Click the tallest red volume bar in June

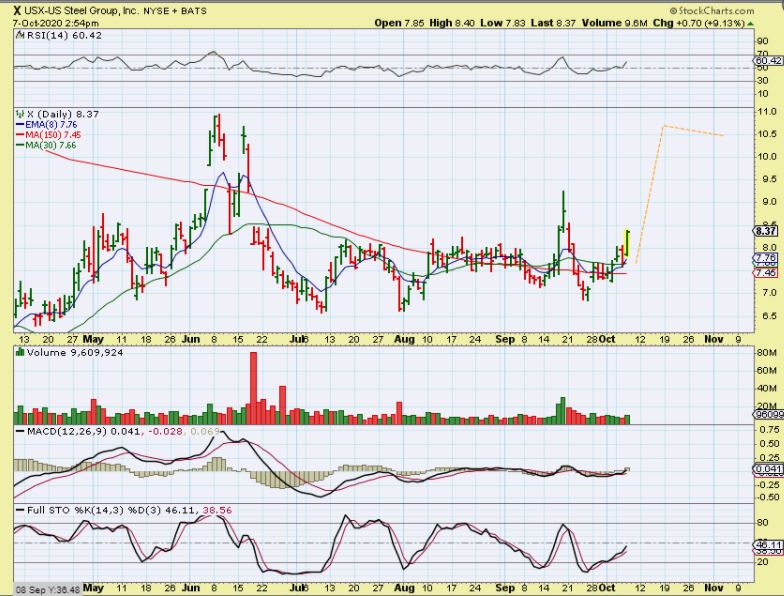click(253, 388)
